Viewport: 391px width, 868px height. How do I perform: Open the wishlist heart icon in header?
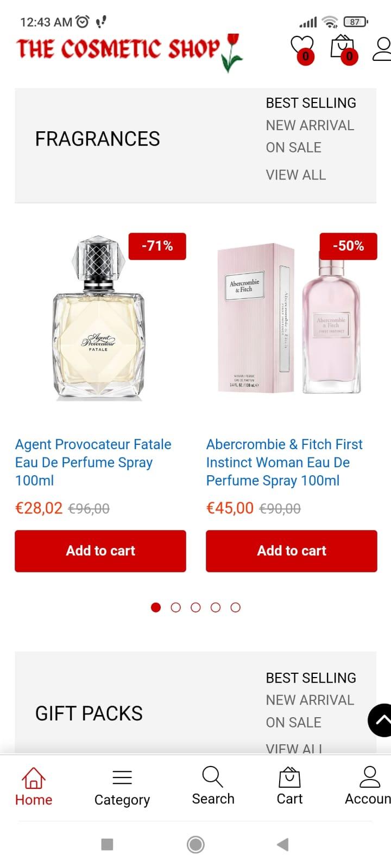pos(302,48)
